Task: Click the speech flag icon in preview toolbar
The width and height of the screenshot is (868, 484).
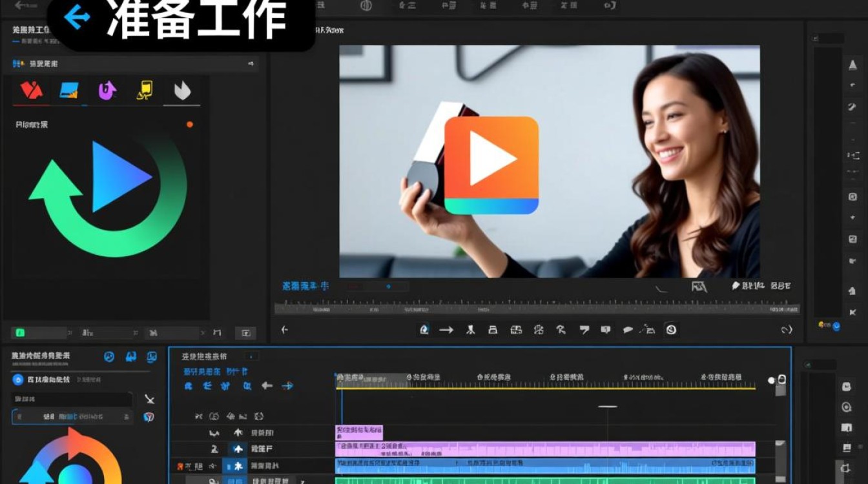Action: tap(584, 330)
